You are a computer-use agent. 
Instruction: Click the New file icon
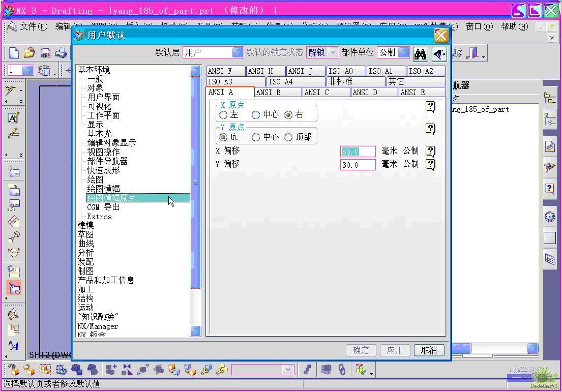click(14, 53)
